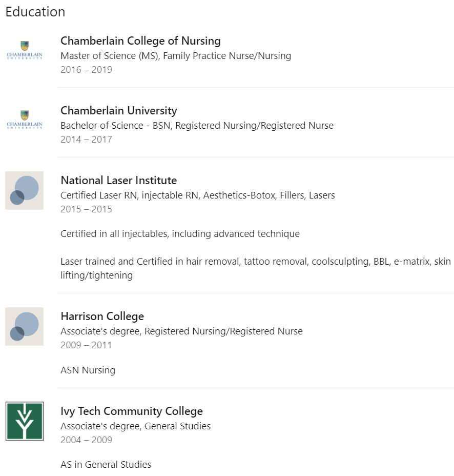Open the Chamberlain University school link
This screenshot has height=476, width=454.
pyautogui.click(x=118, y=110)
